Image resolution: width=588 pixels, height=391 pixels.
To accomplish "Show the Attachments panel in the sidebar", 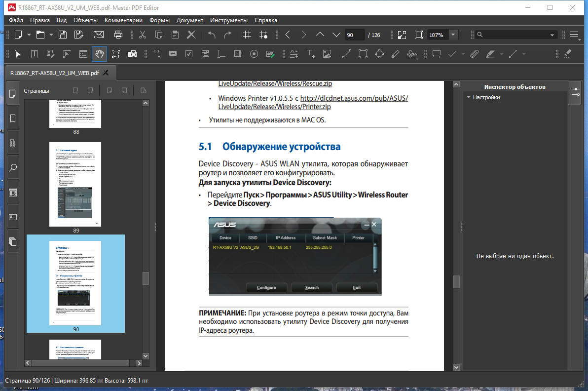I will pos(12,143).
